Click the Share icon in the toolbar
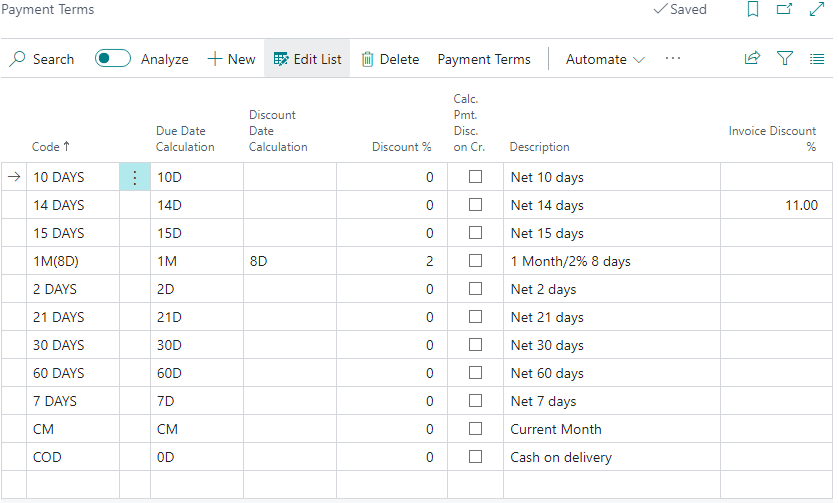This screenshot has height=503, width=838. coord(752,59)
